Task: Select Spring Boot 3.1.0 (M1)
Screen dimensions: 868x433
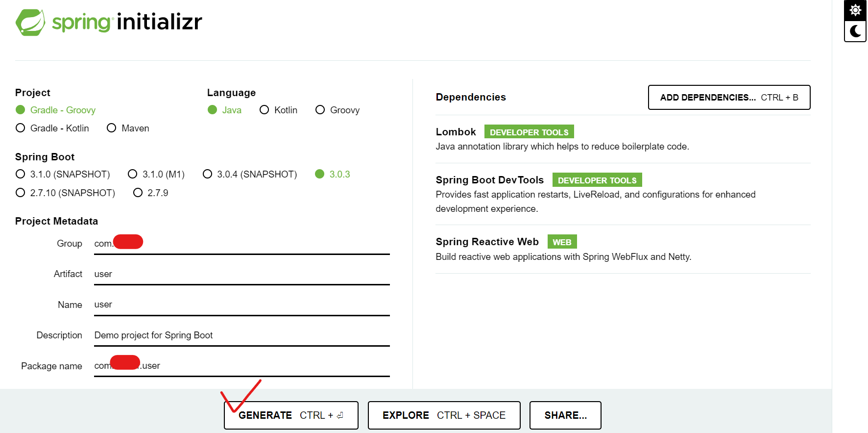Action: click(156, 174)
